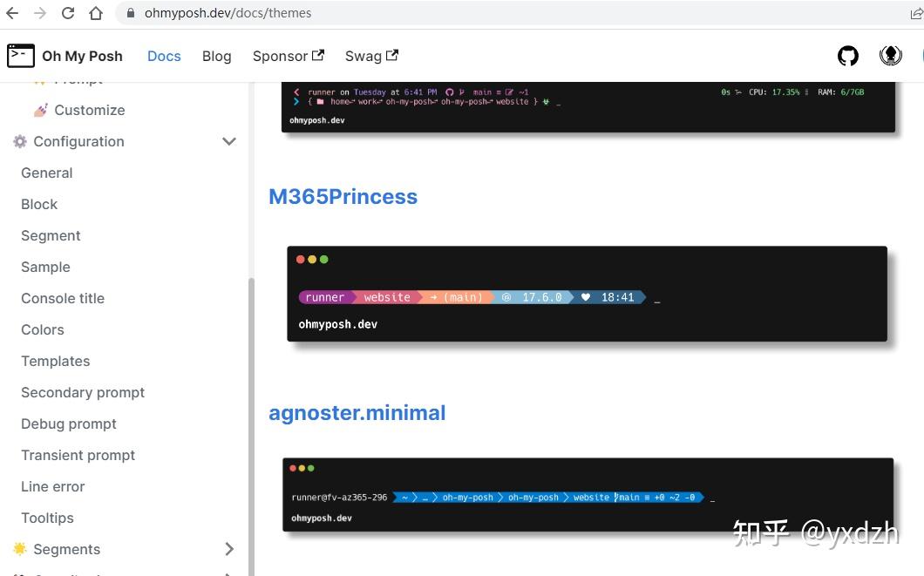Collapse the Configuration section
This screenshot has width=924, height=576.
pyautogui.click(x=229, y=141)
